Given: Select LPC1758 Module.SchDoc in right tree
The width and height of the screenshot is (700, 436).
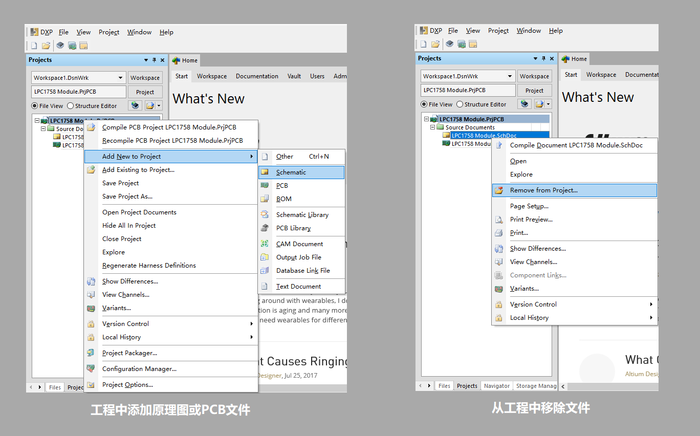Looking at the screenshot, I should tap(483, 135).
